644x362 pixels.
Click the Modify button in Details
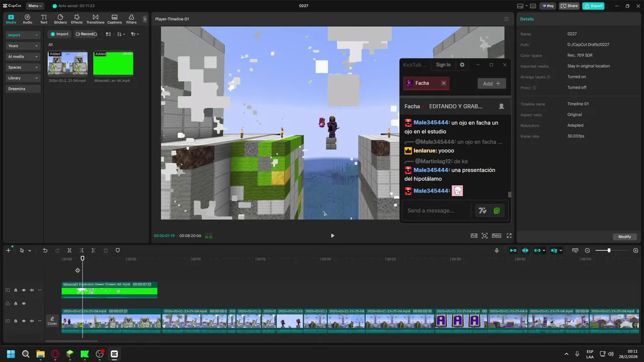pyautogui.click(x=624, y=237)
